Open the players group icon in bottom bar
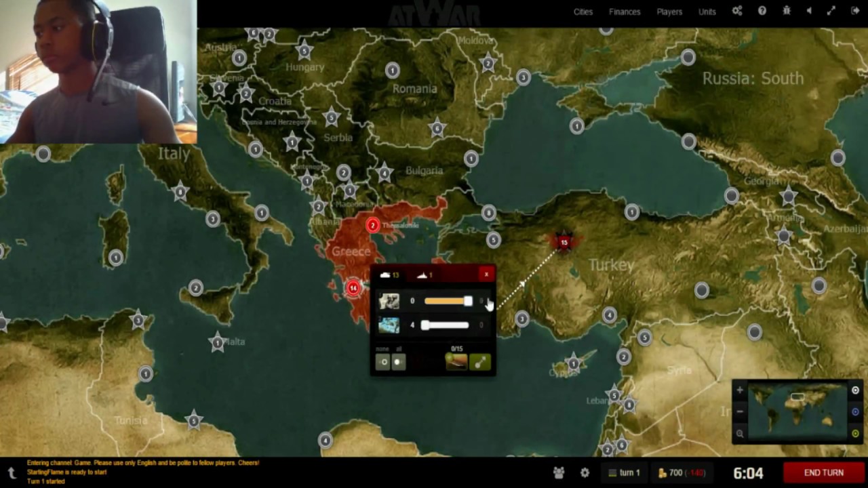The image size is (868, 488). [x=559, y=472]
